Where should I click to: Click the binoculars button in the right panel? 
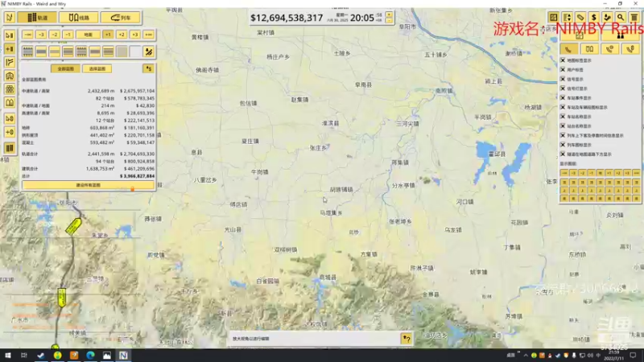click(x=620, y=36)
